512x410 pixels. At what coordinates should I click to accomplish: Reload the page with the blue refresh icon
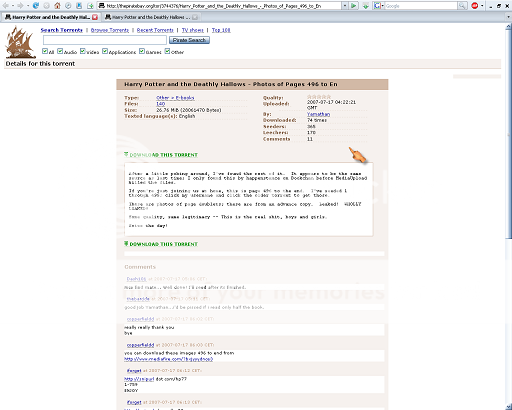coord(35,6)
